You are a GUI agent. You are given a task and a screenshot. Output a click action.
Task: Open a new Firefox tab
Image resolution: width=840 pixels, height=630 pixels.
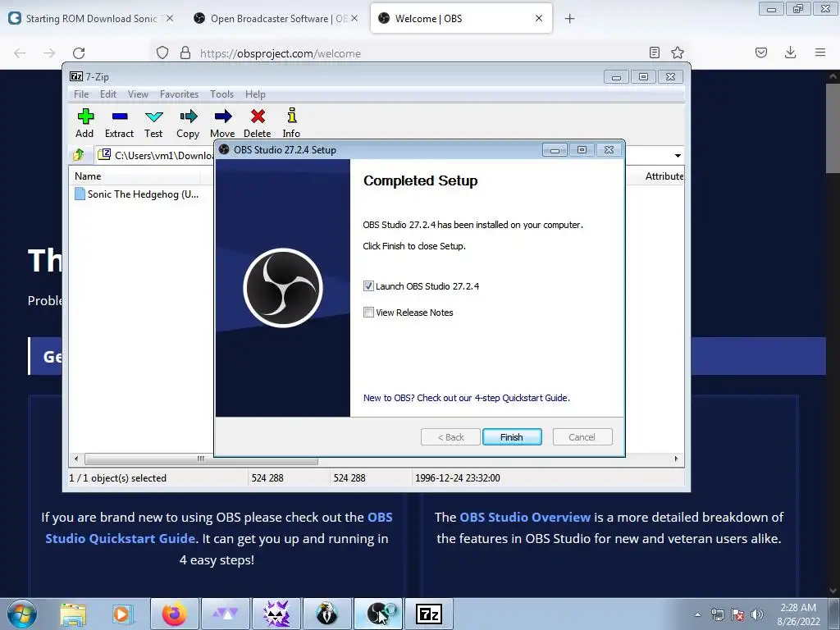[x=569, y=19]
